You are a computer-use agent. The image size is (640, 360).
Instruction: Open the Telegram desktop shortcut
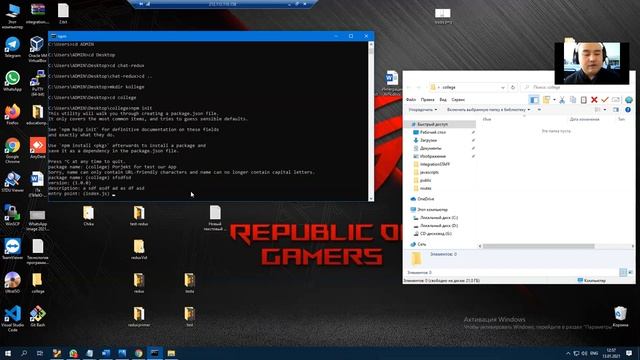point(12,46)
